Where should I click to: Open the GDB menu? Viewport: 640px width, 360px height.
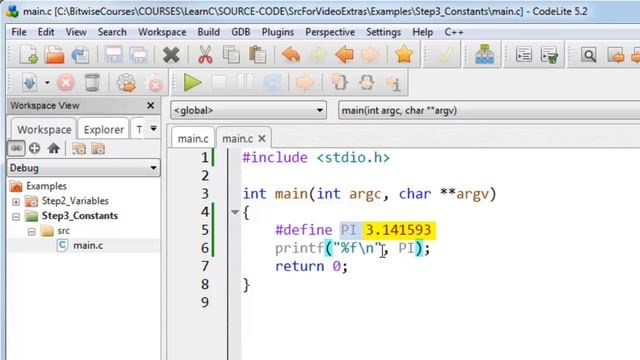(240, 32)
